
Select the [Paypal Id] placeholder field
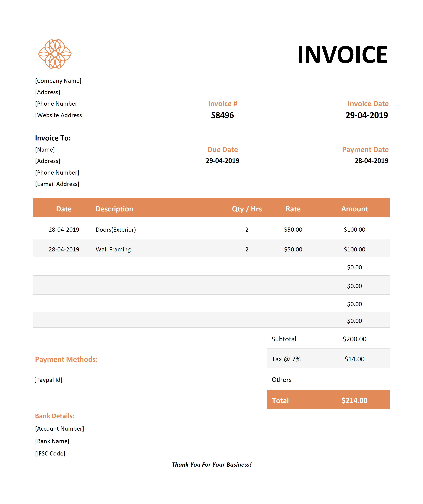click(x=48, y=380)
